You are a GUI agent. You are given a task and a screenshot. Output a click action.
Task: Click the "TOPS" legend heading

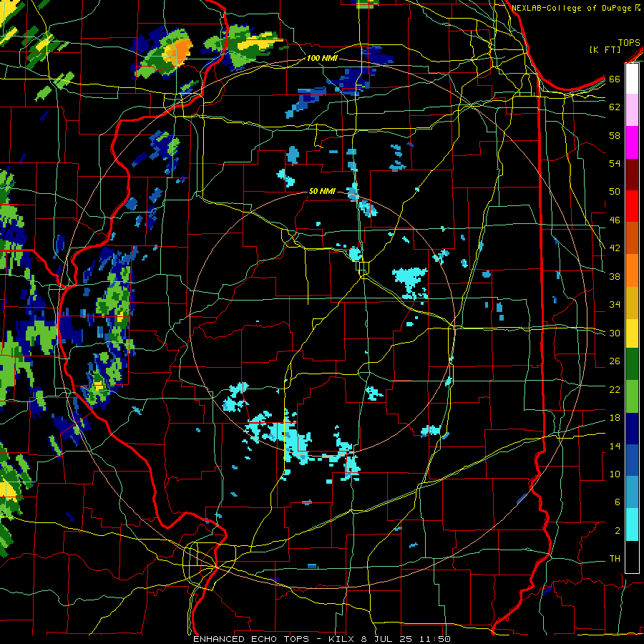click(x=629, y=43)
